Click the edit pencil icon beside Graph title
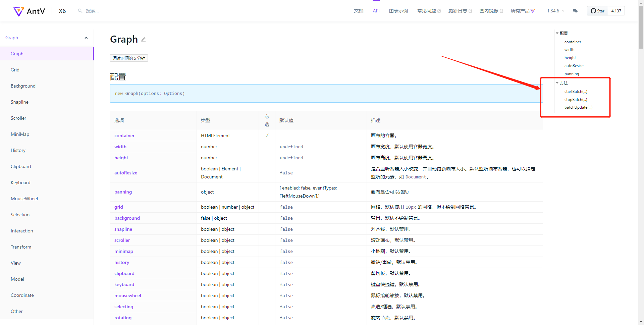Image resolution: width=644 pixels, height=325 pixels. click(143, 40)
